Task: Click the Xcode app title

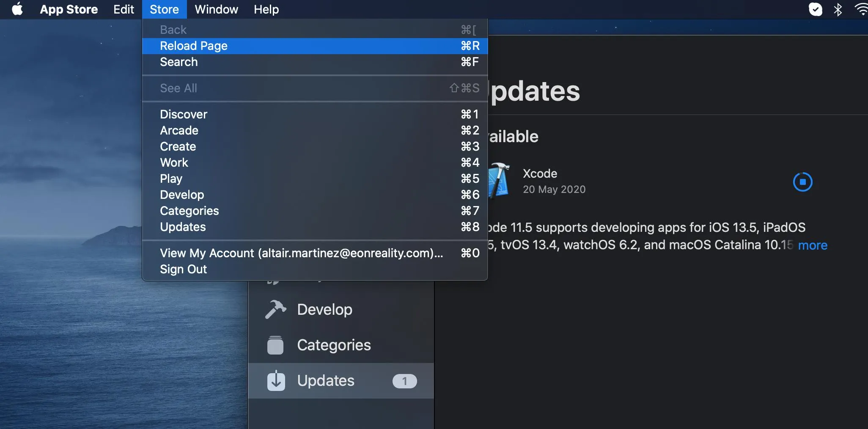Action: click(540, 173)
